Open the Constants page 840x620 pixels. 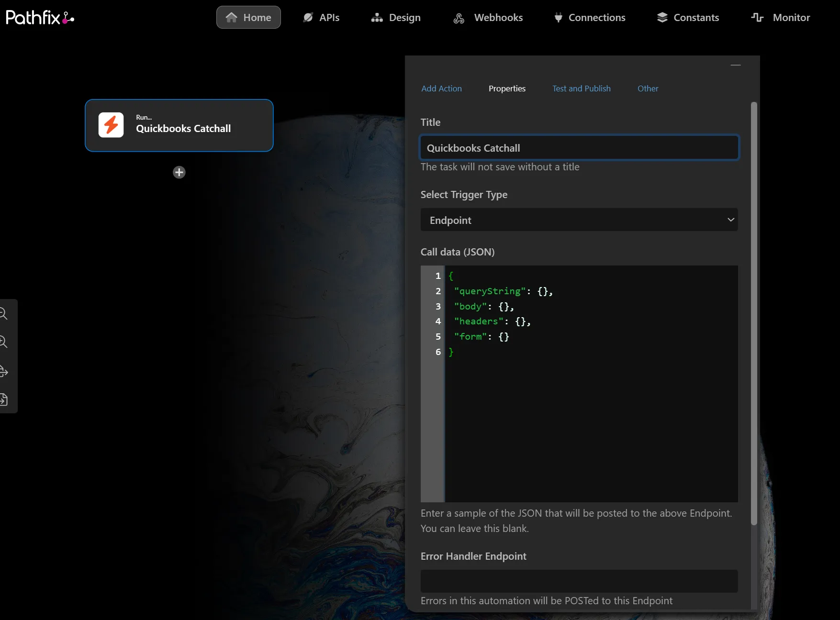[x=688, y=17]
